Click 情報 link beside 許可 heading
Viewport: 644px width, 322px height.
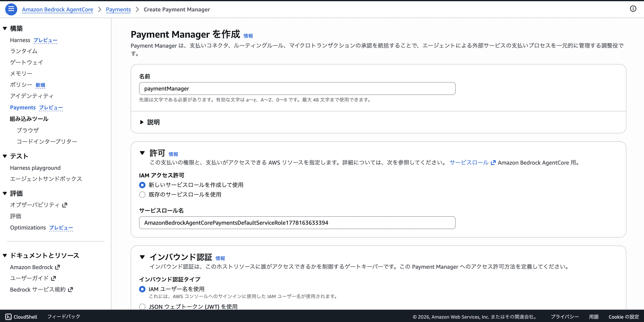[x=173, y=154]
